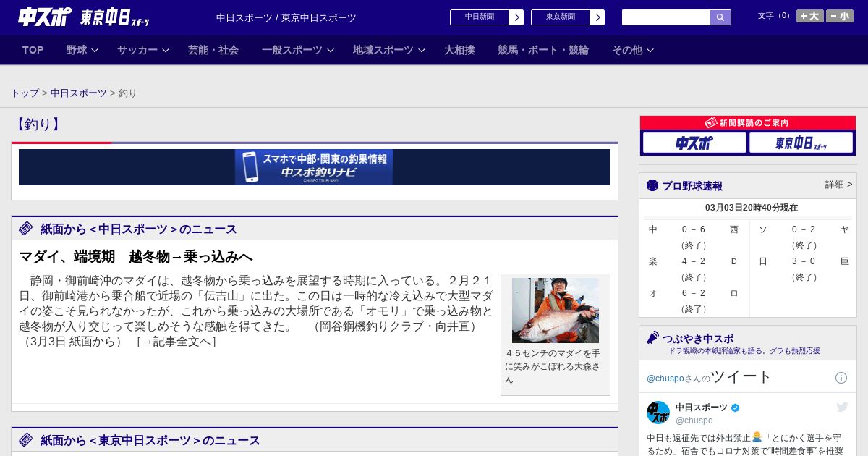Click the 中日スポーツ Twitter avatar
The width and height of the screenshot is (868, 456).
click(x=658, y=413)
